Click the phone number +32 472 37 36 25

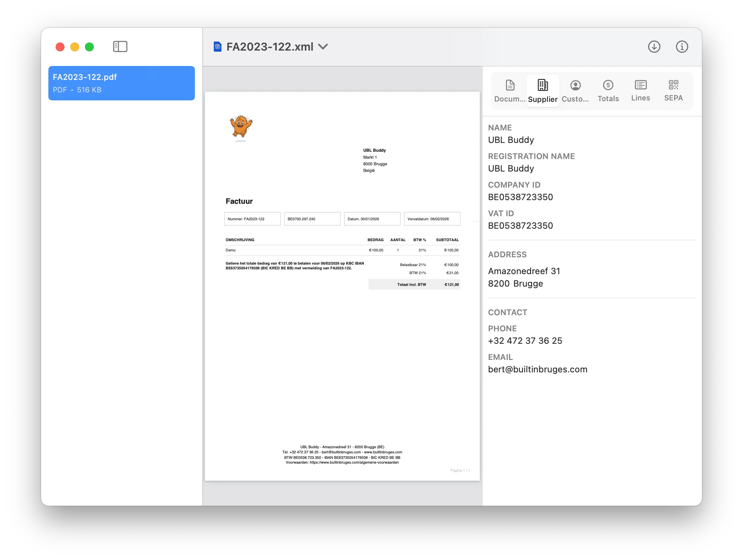(x=525, y=340)
